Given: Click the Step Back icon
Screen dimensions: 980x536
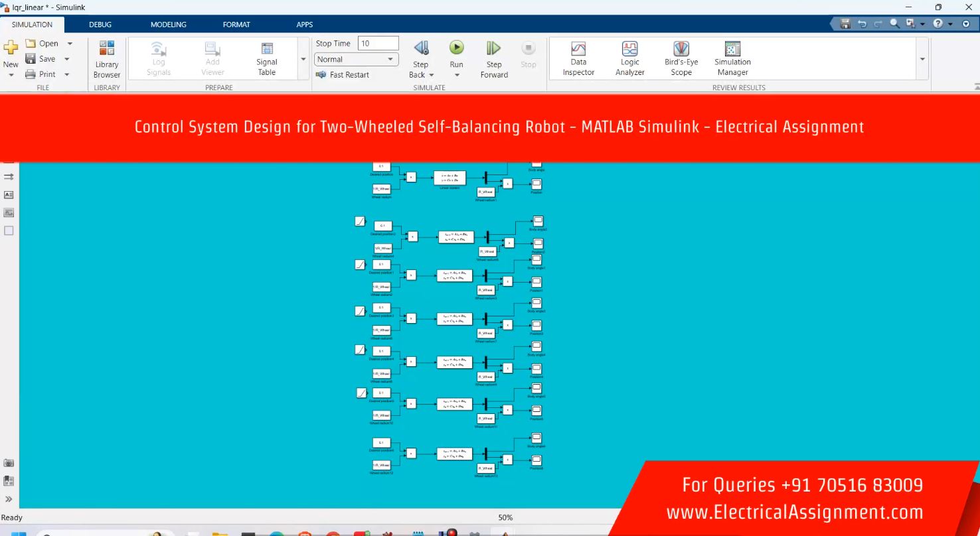Looking at the screenshot, I should (x=421, y=48).
